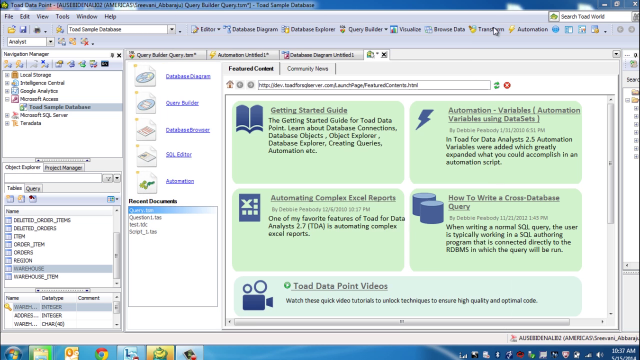Screen dimensions: 640x360
Task: Click the lightning bolt Automation Variables icon
Action: pyautogui.click(x=424, y=120)
